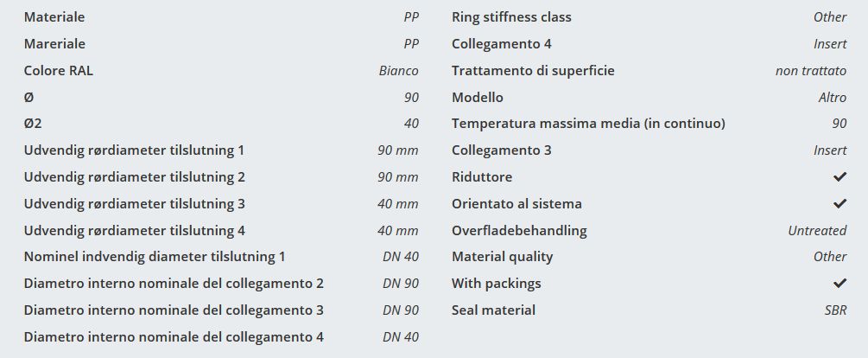The width and height of the screenshot is (868, 358).
Task: Select the Trattamento di superficie label
Action: click(533, 71)
